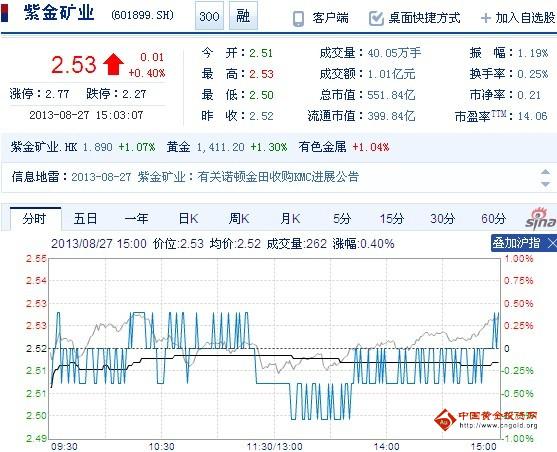The height and width of the screenshot is (452, 557).
Task: Click the 昨收 previous close 2.52
Action: point(261,116)
